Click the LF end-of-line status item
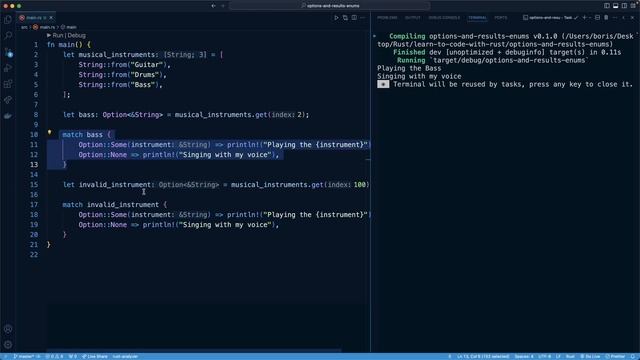 point(558,356)
